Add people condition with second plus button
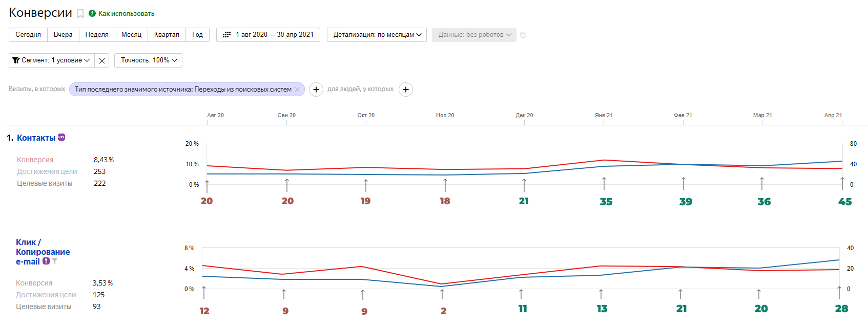 click(406, 90)
